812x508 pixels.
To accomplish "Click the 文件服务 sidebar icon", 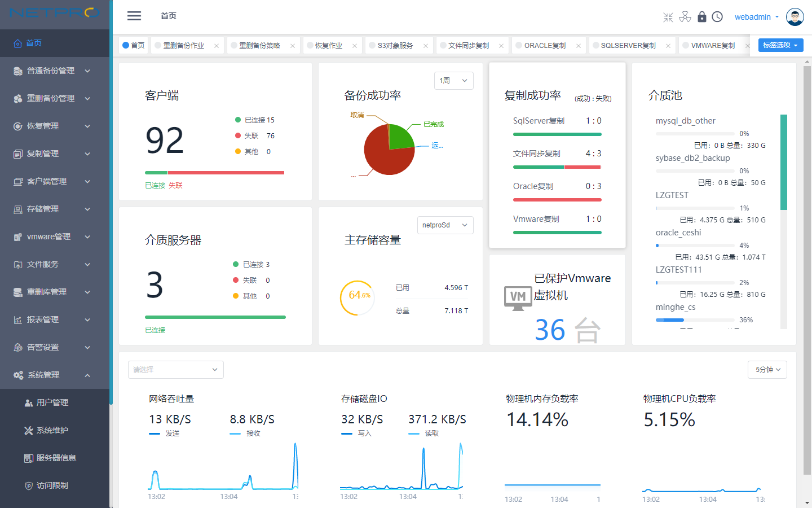I will pyautogui.click(x=18, y=264).
